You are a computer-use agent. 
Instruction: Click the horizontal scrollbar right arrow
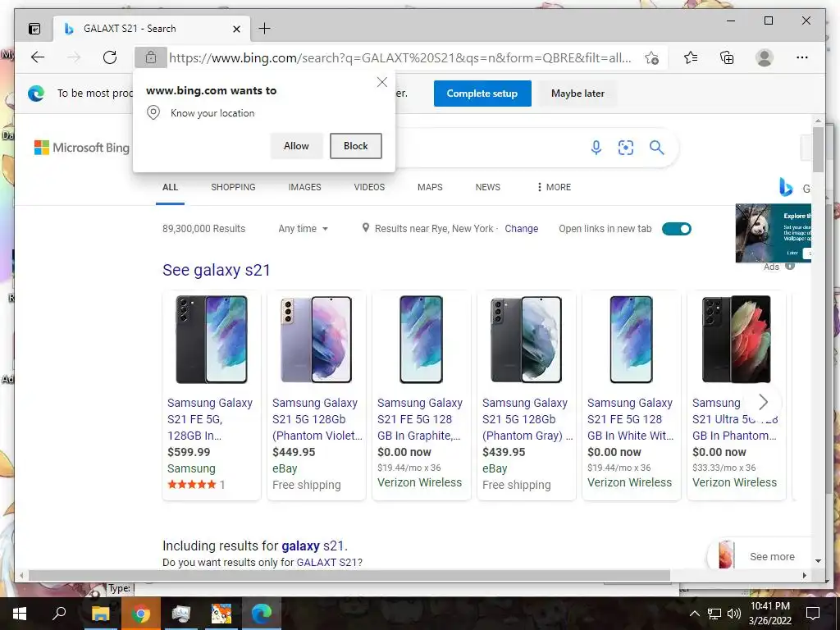coord(804,575)
